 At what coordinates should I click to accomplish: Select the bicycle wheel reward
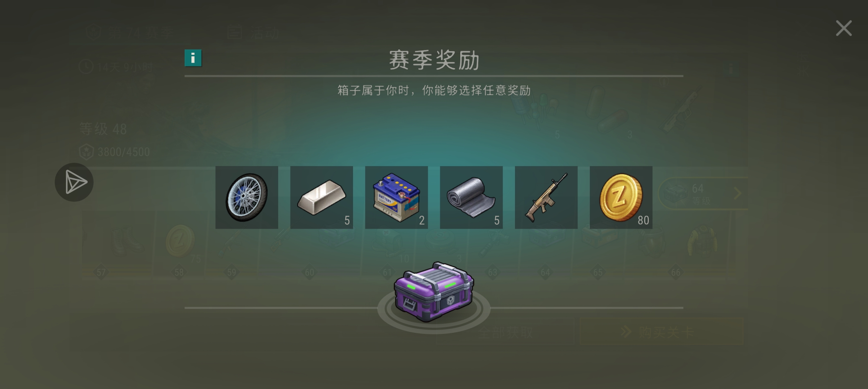click(247, 197)
